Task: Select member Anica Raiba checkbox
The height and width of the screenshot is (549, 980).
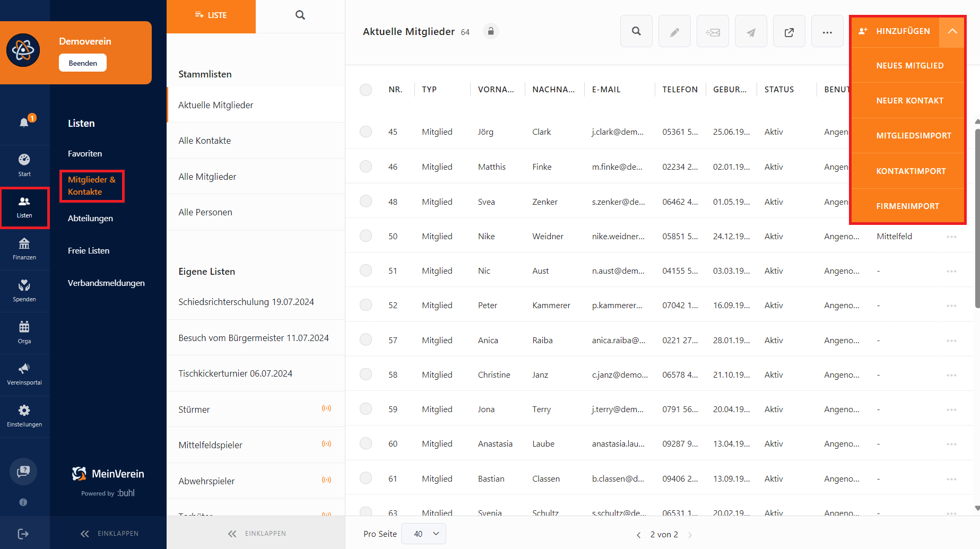Action: coord(366,339)
